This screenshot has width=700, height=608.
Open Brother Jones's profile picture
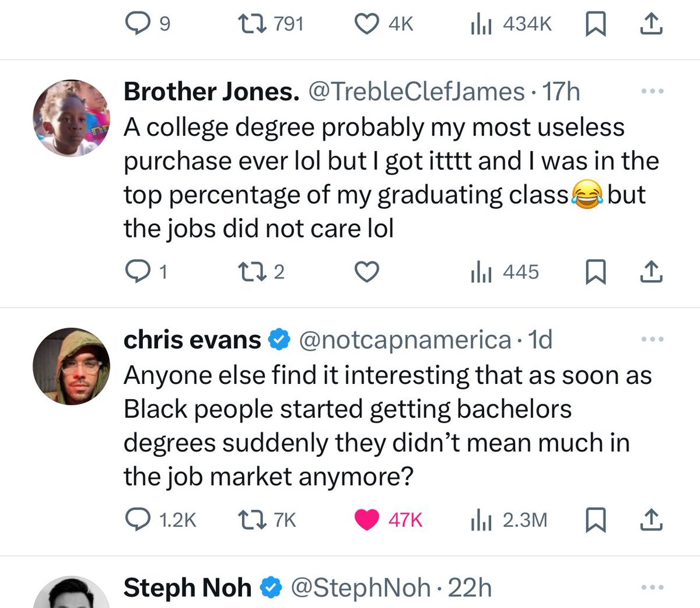tap(71, 118)
